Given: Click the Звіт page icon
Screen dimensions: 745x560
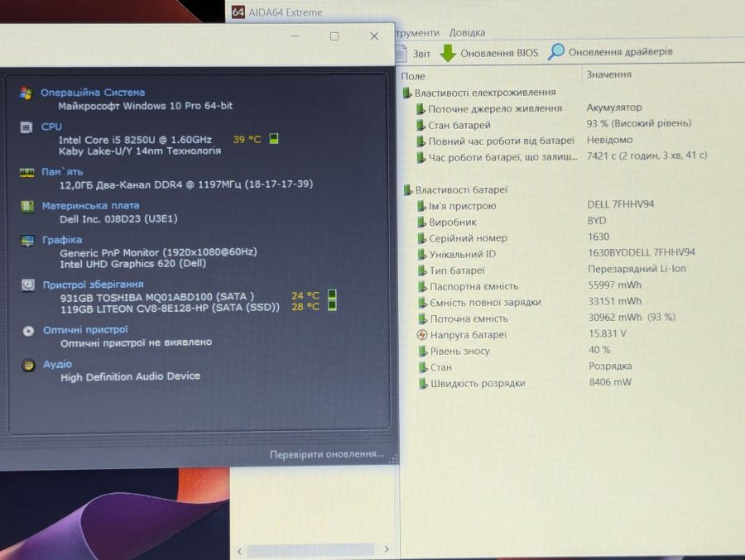Looking at the screenshot, I should click(x=401, y=53).
